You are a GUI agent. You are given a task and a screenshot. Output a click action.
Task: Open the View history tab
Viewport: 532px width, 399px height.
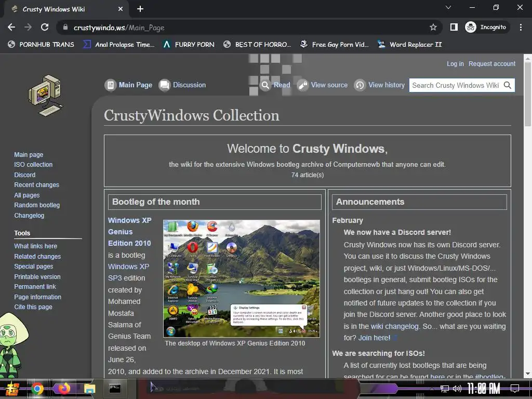pyautogui.click(x=387, y=85)
